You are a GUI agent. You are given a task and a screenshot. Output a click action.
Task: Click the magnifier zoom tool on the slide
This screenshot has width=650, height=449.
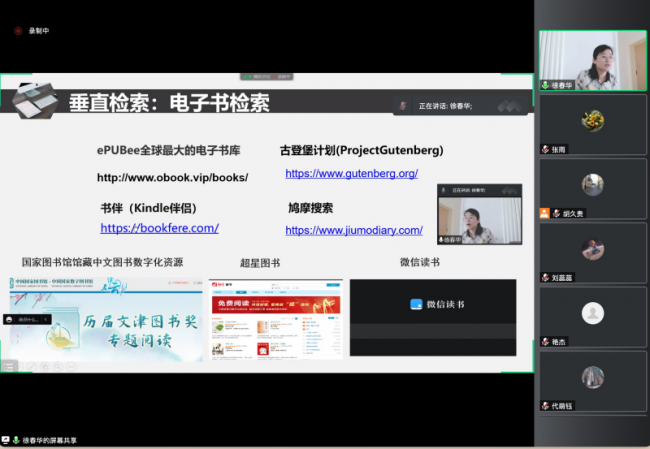click(x=58, y=366)
